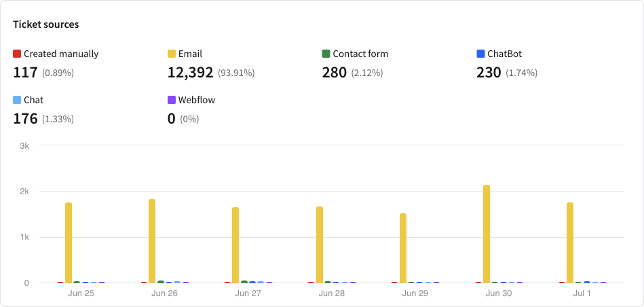Click the 280 contact form count

pos(335,73)
